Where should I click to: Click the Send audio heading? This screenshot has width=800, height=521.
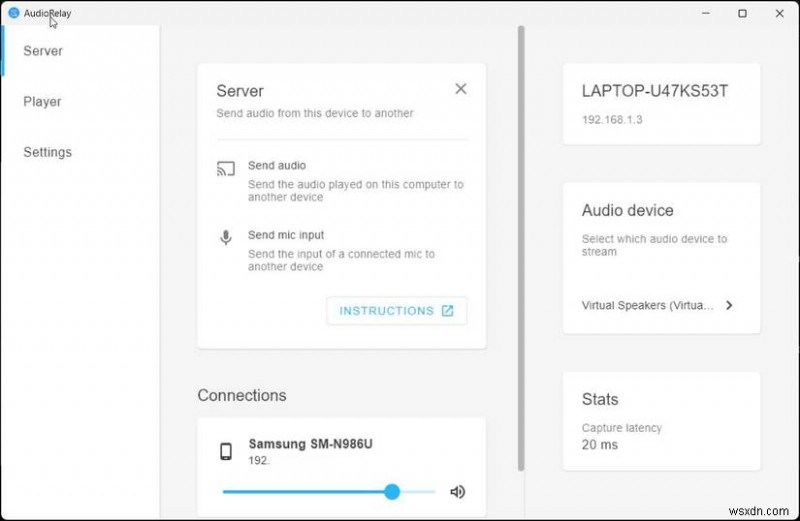pyautogui.click(x=277, y=165)
